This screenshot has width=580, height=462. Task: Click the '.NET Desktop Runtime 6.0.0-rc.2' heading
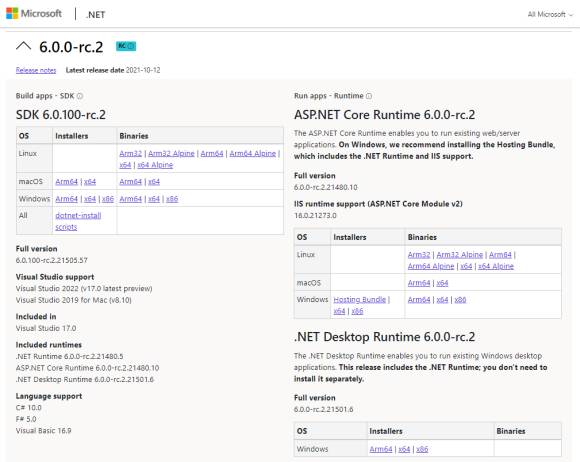385,337
